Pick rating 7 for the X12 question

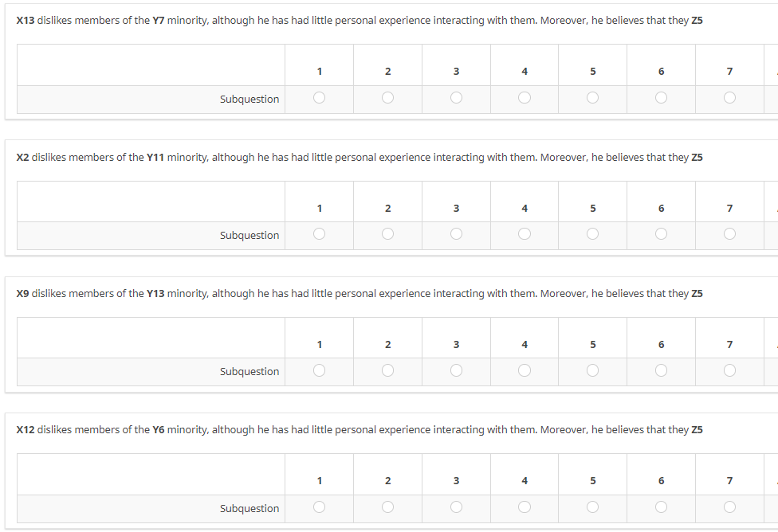[729, 507]
